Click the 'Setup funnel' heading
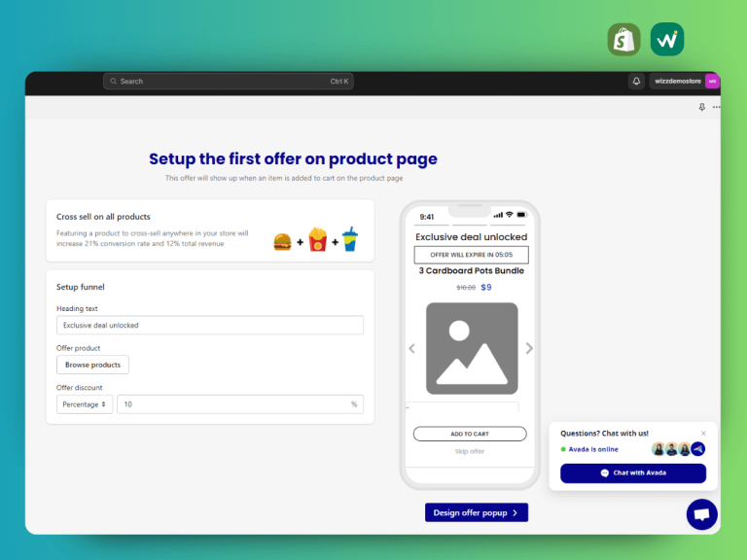The width and height of the screenshot is (747, 560). coord(81,287)
